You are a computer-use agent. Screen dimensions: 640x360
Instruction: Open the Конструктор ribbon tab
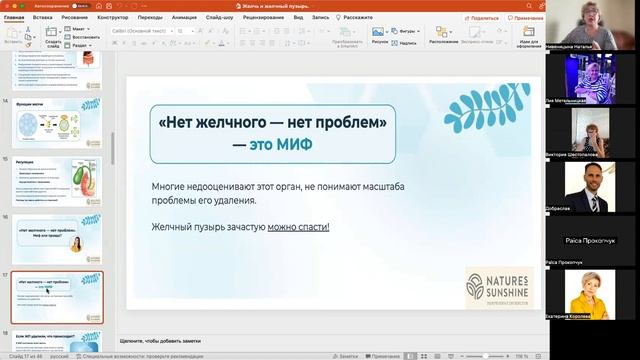113,18
